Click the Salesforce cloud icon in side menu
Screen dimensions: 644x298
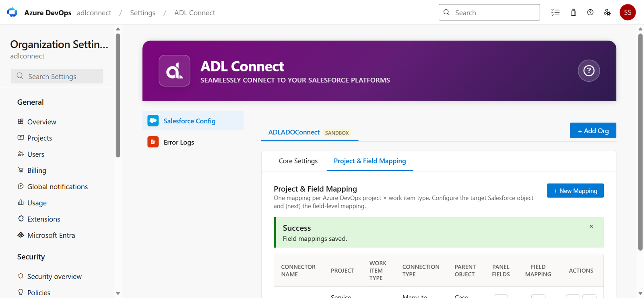click(153, 121)
